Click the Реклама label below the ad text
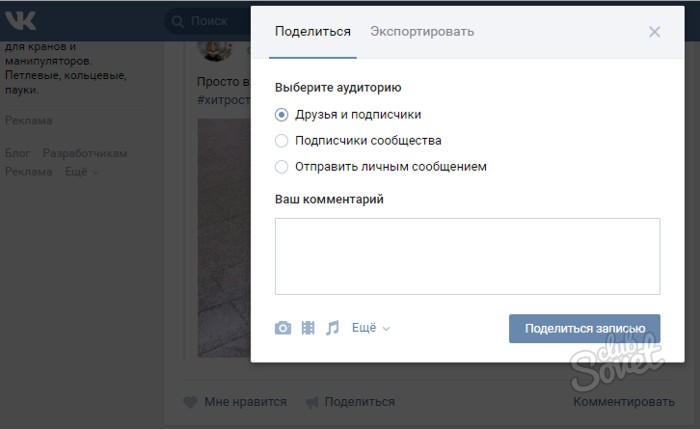 click(29, 121)
